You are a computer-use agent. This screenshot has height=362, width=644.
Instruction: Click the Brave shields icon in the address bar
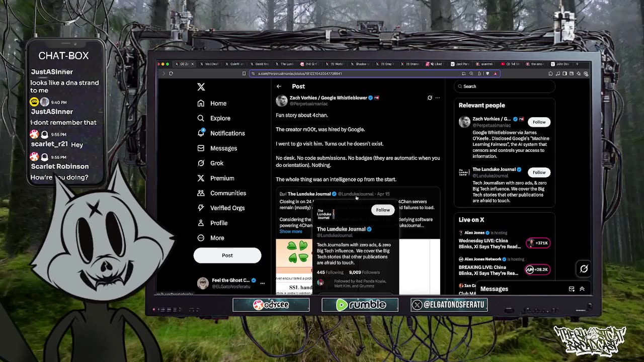[x=487, y=74]
